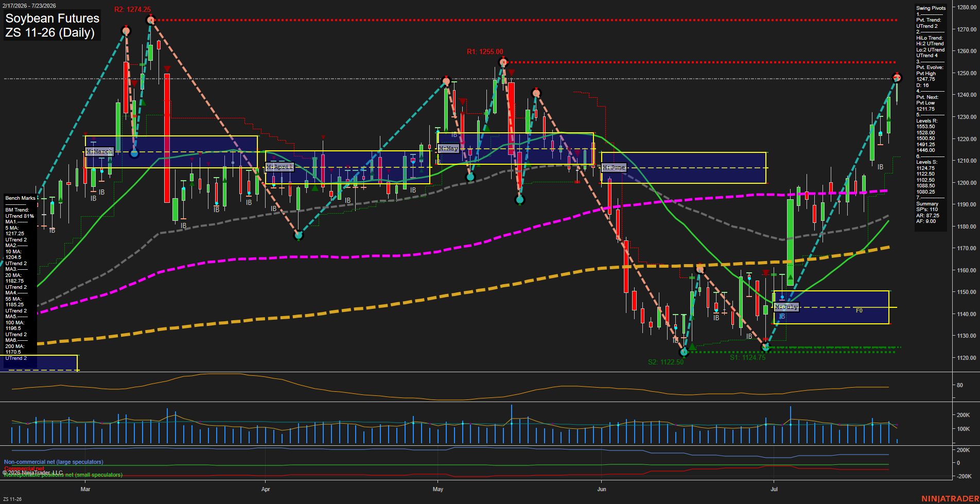The width and height of the screenshot is (980, 504).
Task: Click the 1250.00 price axis label
Action: 967,73
